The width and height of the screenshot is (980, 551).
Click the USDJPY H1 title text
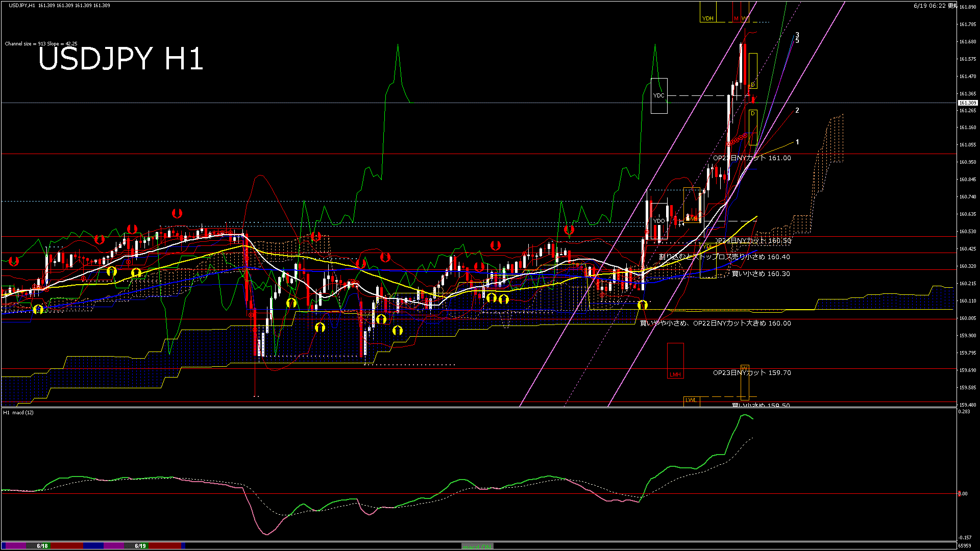[x=121, y=58]
